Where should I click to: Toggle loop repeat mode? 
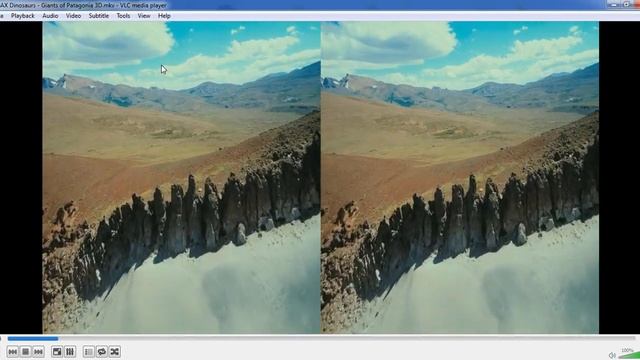pos(102,351)
